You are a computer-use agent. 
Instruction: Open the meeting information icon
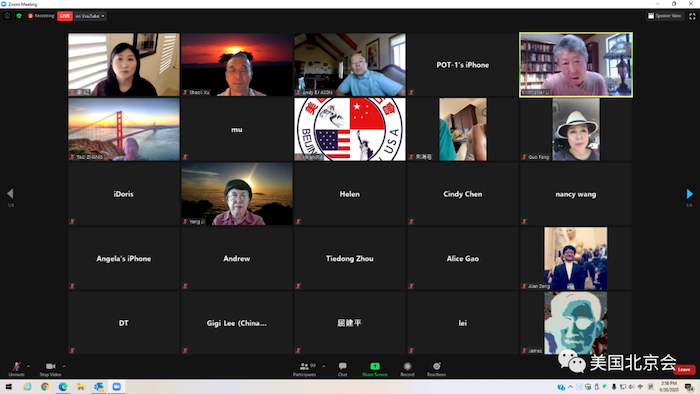(x=7, y=16)
